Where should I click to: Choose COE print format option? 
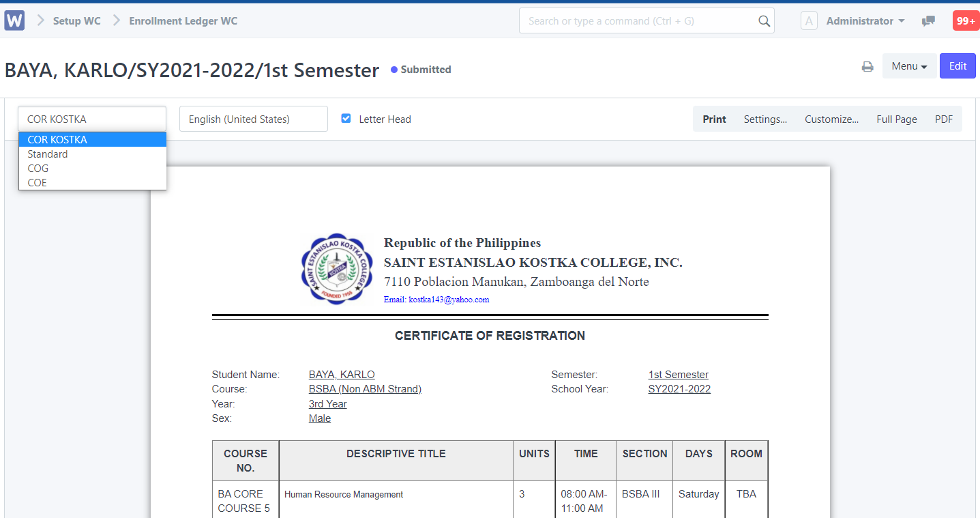pos(38,183)
